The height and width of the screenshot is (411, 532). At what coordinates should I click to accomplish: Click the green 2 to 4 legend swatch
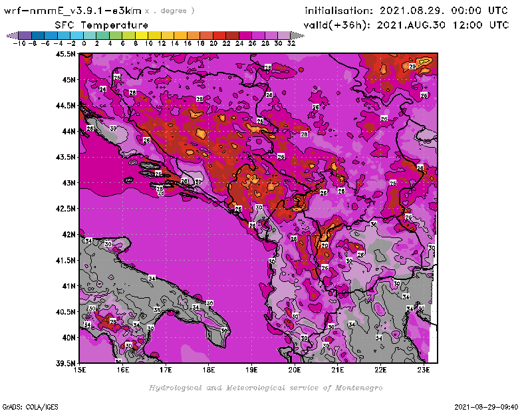(x=103, y=36)
